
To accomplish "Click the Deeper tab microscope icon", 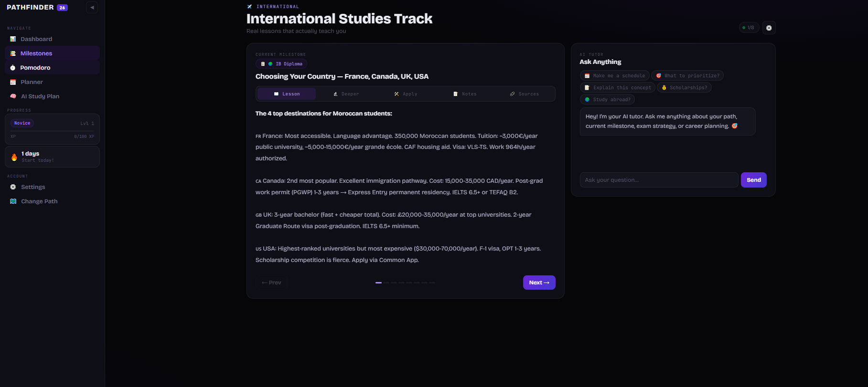I will tap(335, 94).
